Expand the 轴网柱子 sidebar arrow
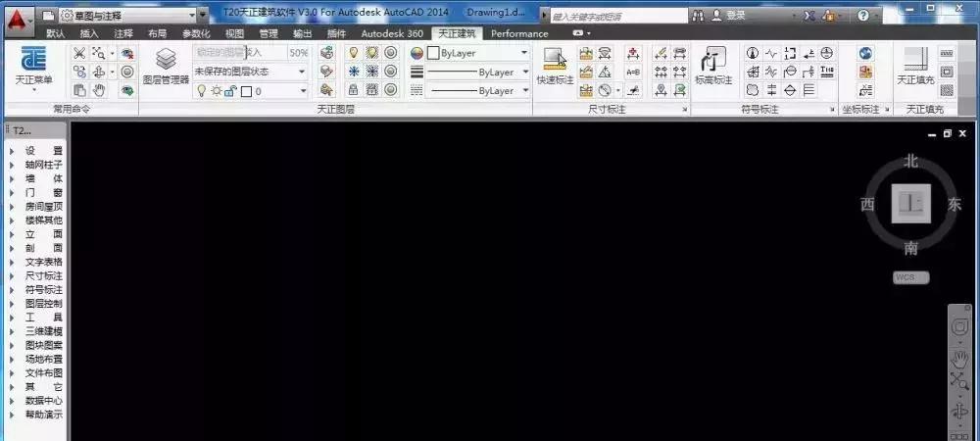980x441 pixels. tap(11, 165)
